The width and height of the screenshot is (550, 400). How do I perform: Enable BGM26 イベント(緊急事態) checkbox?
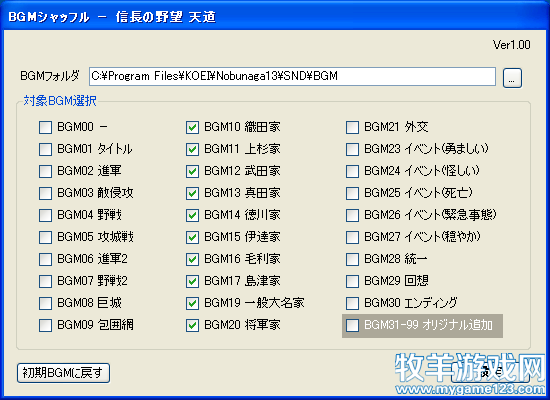(x=352, y=215)
